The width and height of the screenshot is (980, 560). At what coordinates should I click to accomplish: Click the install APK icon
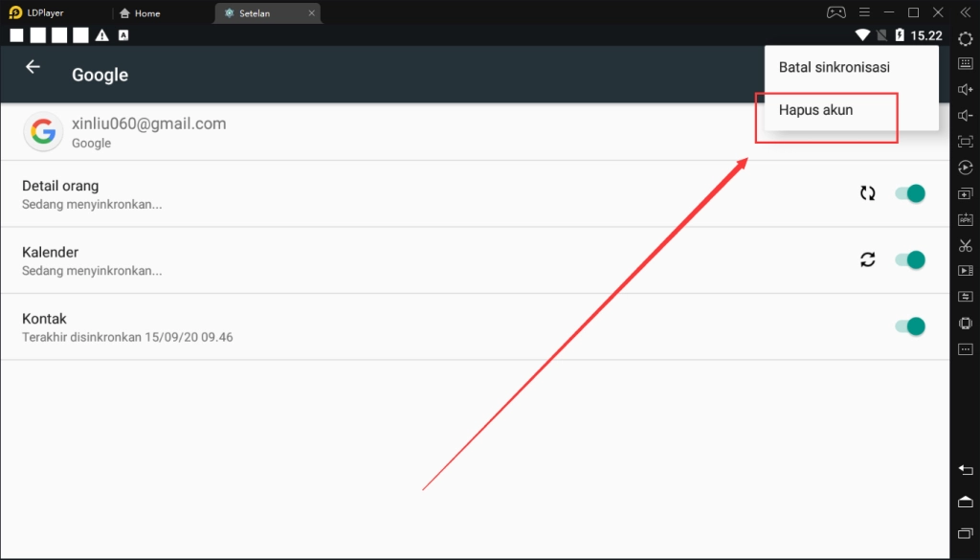(x=965, y=219)
